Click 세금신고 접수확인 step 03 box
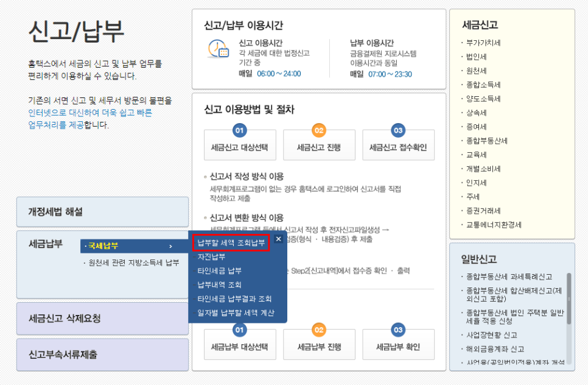This screenshot has width=588, height=385. 398,145
